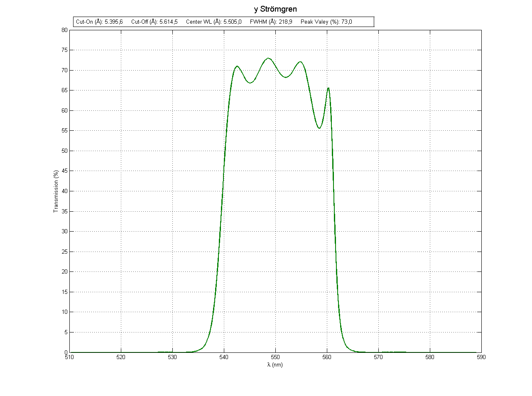This screenshot has height=396, width=532.
Task: Click the y-axis tick label 20
Action: tap(65, 272)
